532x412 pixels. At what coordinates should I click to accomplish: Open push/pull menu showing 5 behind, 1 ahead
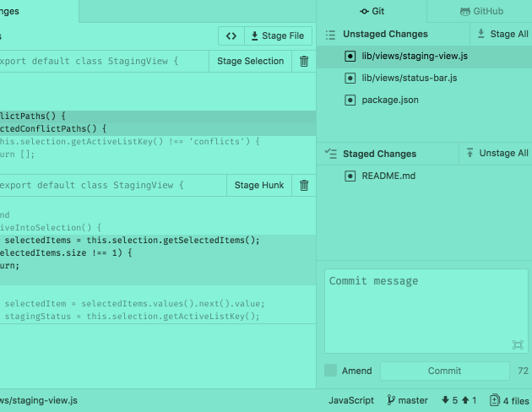[459, 400]
